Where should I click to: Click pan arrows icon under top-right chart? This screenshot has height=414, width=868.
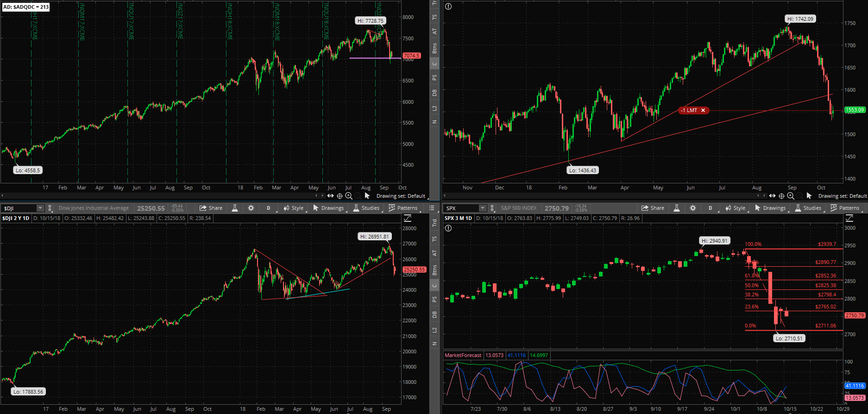tap(772, 196)
